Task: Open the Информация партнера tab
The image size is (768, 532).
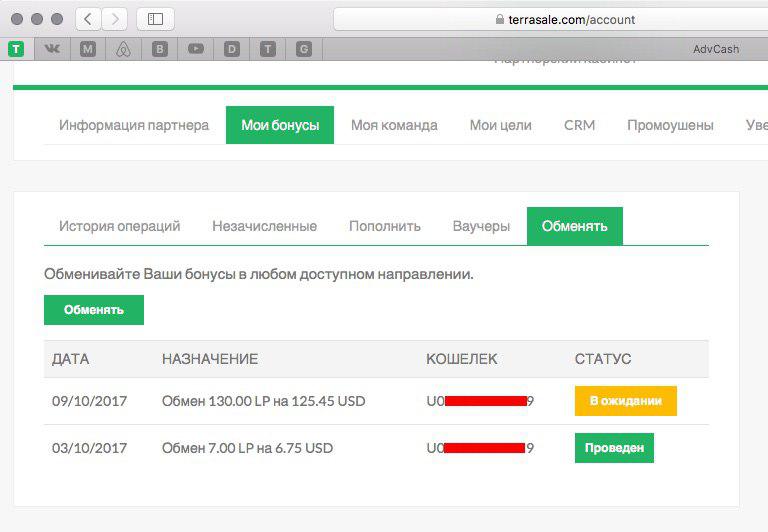Action: point(134,125)
